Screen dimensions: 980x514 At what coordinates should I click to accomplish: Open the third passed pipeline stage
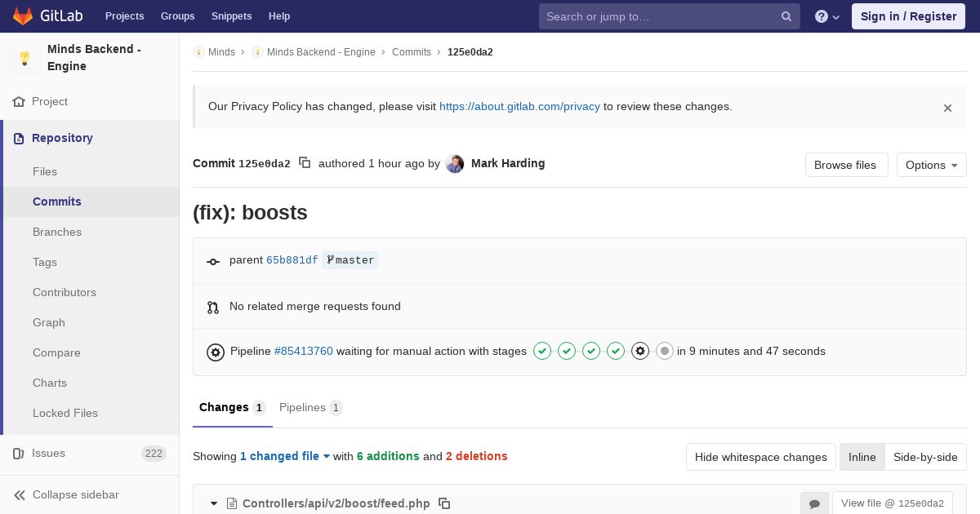pyautogui.click(x=591, y=351)
